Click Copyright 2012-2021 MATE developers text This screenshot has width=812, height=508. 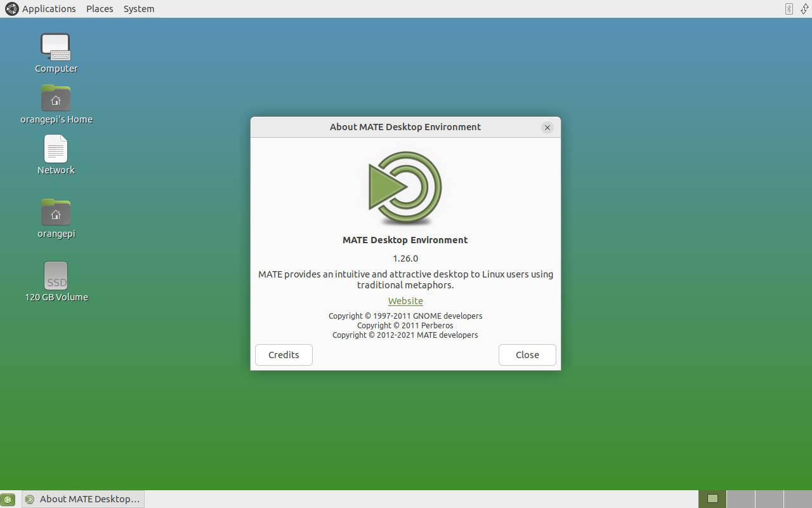coord(405,335)
